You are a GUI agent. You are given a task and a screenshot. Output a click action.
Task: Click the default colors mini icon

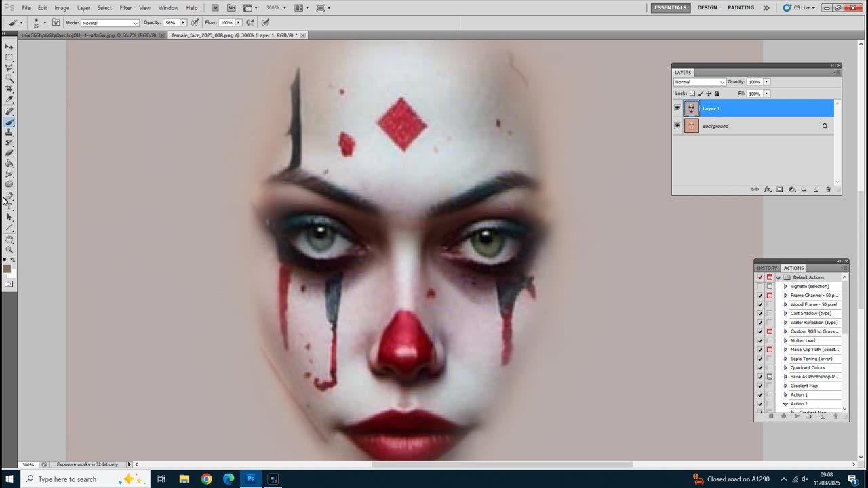5,260
